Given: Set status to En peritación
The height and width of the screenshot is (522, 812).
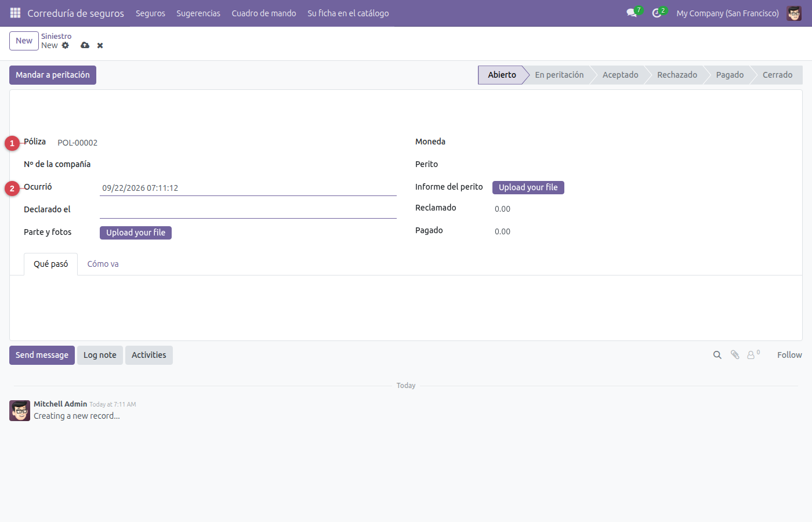Looking at the screenshot, I should [559, 75].
